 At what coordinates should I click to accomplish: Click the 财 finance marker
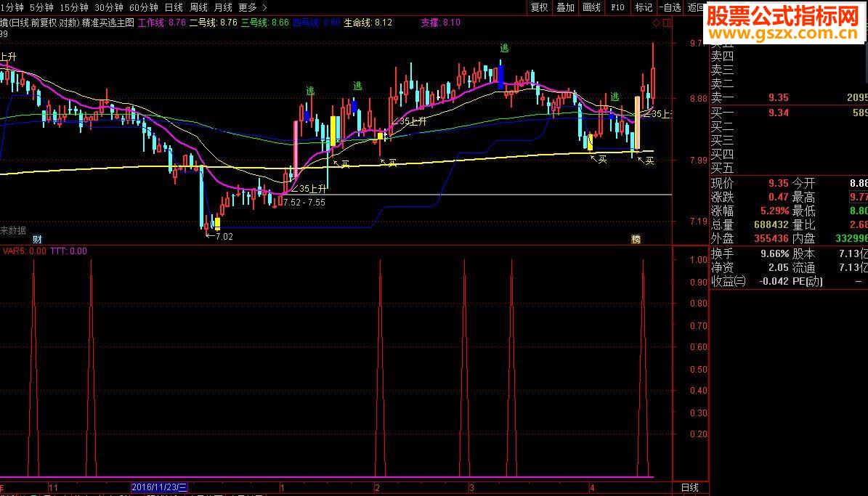[x=37, y=240]
